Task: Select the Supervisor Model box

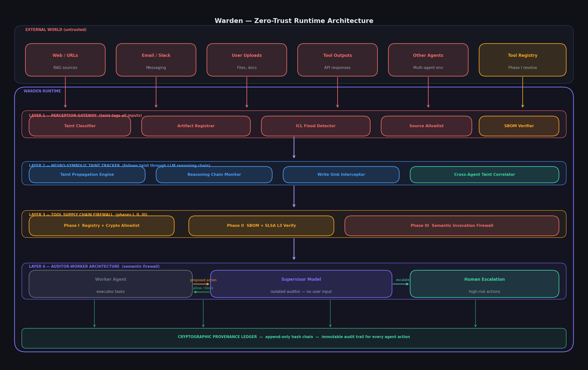Action: [301, 284]
